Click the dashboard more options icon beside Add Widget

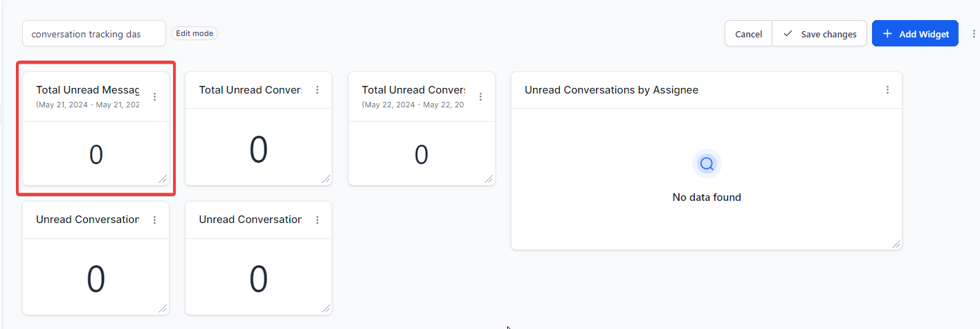point(974,33)
